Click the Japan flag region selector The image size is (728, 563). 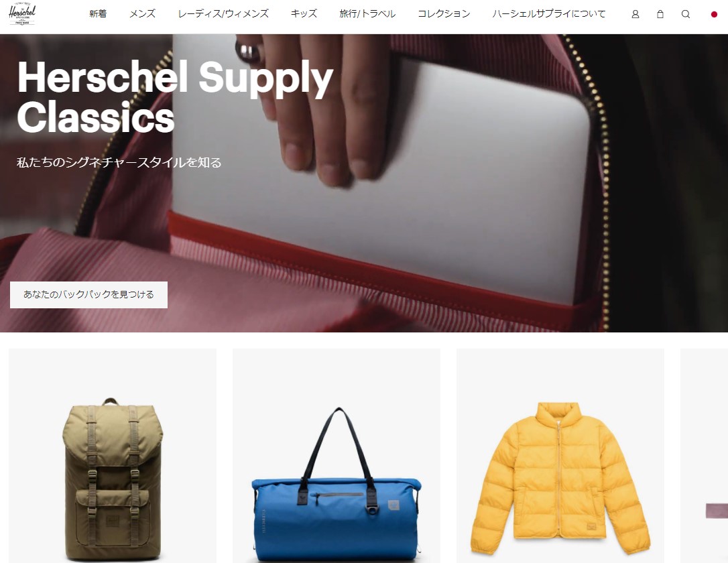(714, 14)
